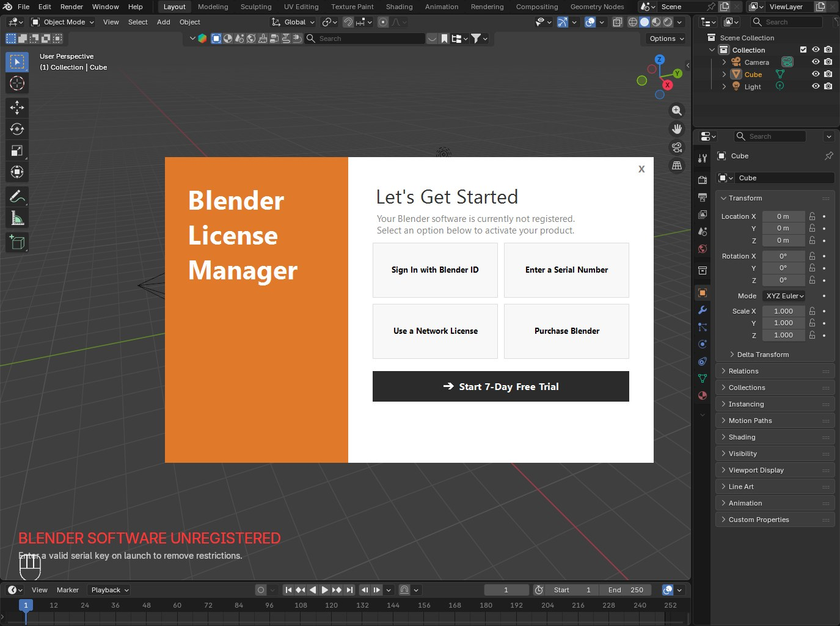
Task: Click the Blender logo icon
Action: [x=8, y=7]
